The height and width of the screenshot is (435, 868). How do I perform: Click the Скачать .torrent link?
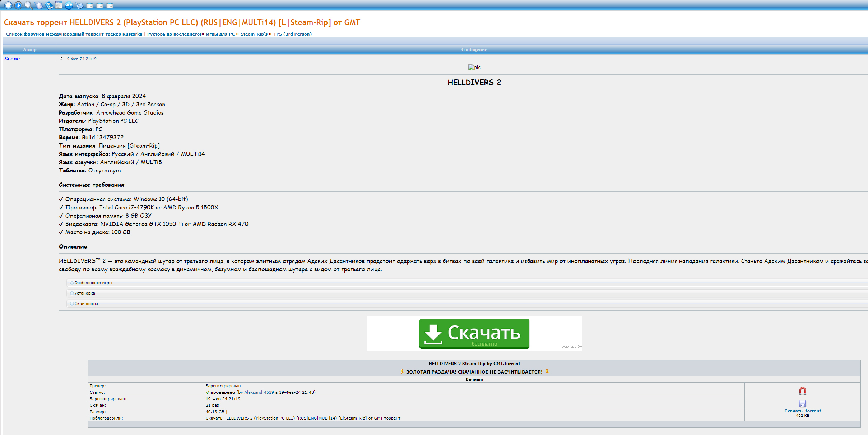point(802,411)
